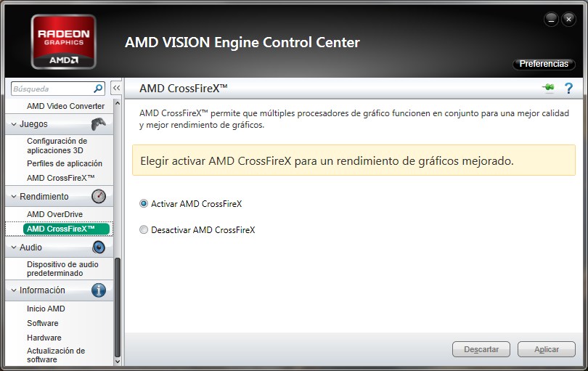
Task: Collapse the sidebar with double-chevron button
Action: [x=116, y=89]
